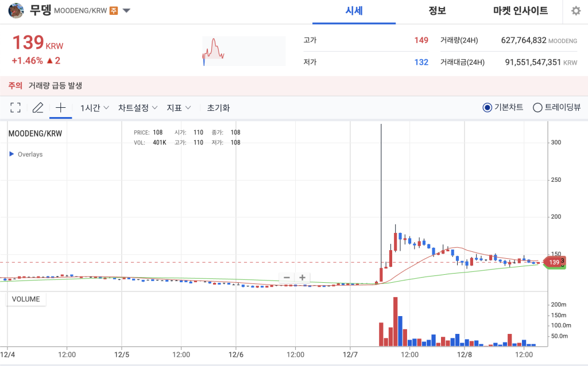Select the pencil drawing tool
The image size is (588, 366).
pos(38,107)
